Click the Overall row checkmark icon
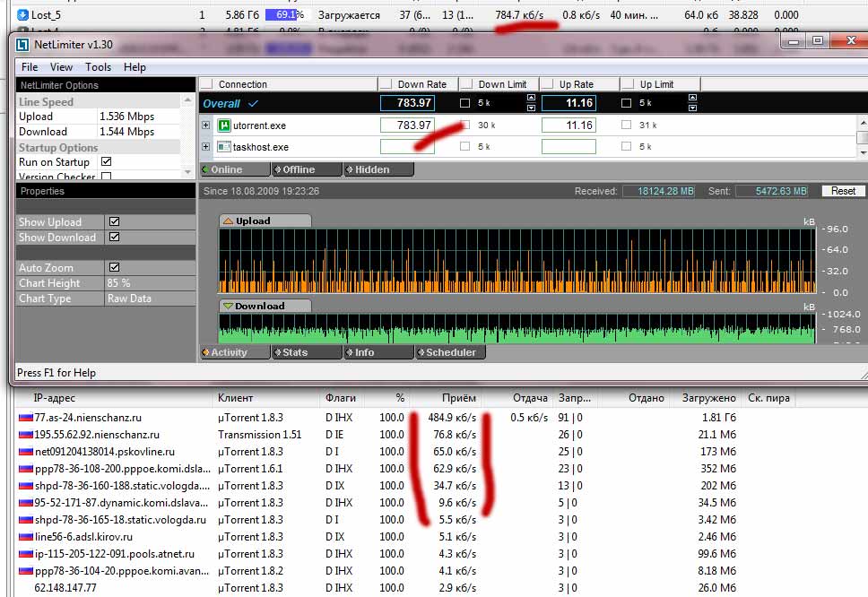Viewport: 868px width, 597px height. pyautogui.click(x=253, y=104)
